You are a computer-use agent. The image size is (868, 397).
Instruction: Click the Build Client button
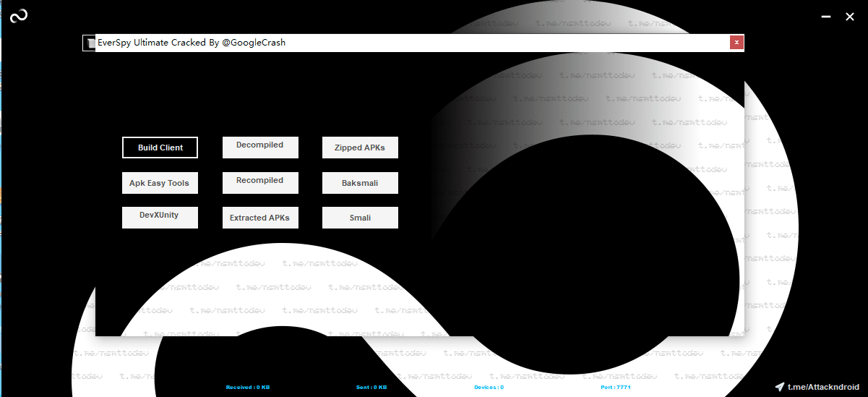click(160, 148)
